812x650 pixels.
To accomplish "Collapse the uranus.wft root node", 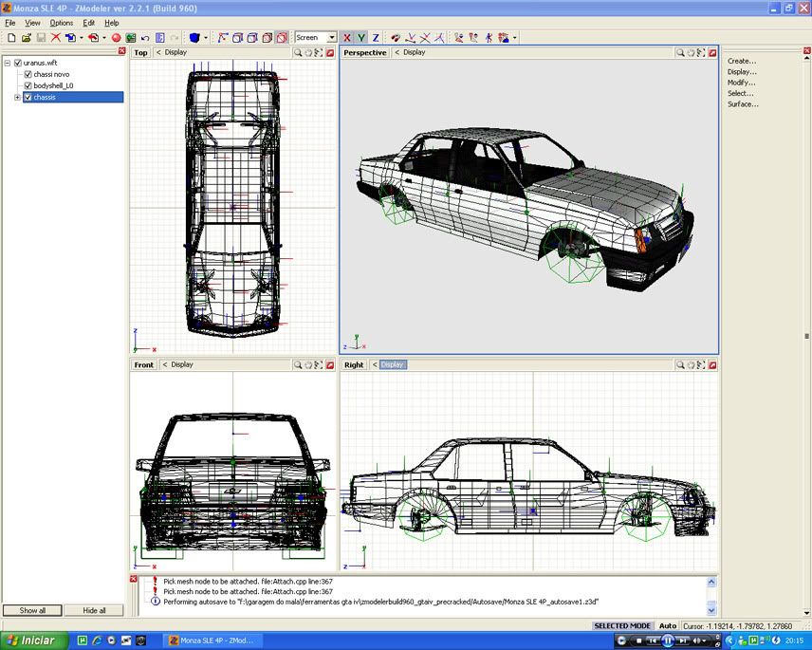I will tap(7, 63).
